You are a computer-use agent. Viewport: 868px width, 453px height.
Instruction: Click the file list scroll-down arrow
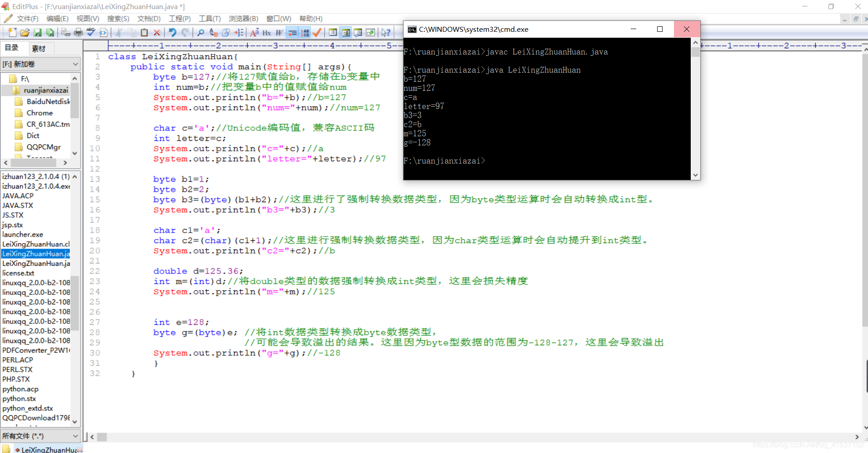click(x=75, y=422)
